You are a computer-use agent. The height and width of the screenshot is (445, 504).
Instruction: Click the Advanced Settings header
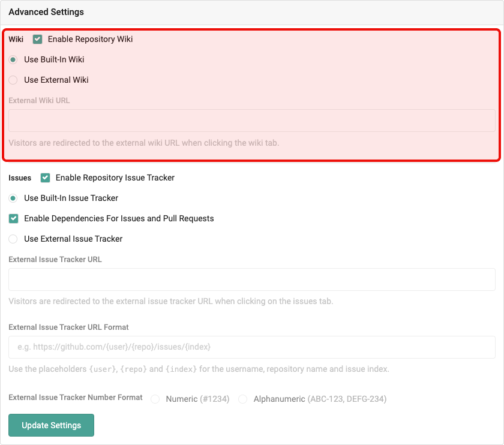click(x=46, y=12)
